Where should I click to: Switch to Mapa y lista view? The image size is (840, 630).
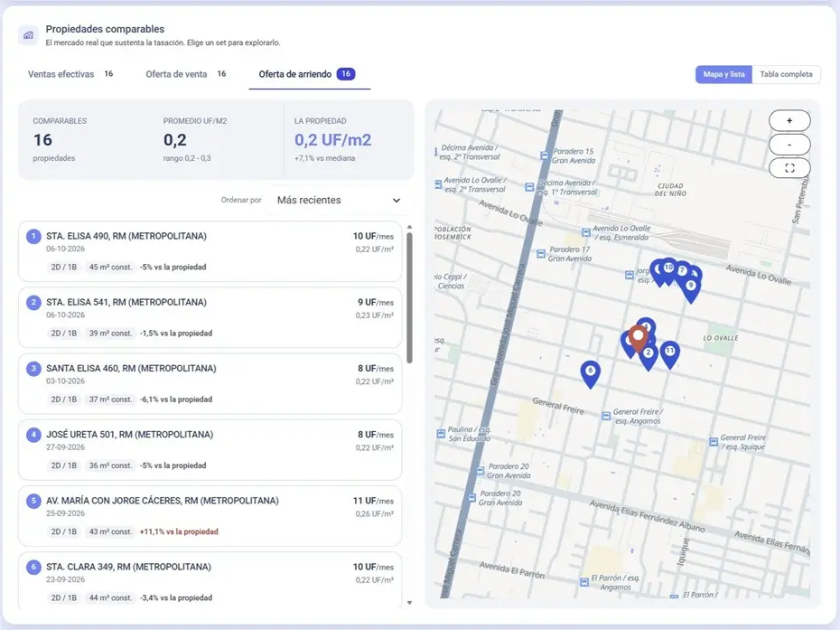pos(723,74)
